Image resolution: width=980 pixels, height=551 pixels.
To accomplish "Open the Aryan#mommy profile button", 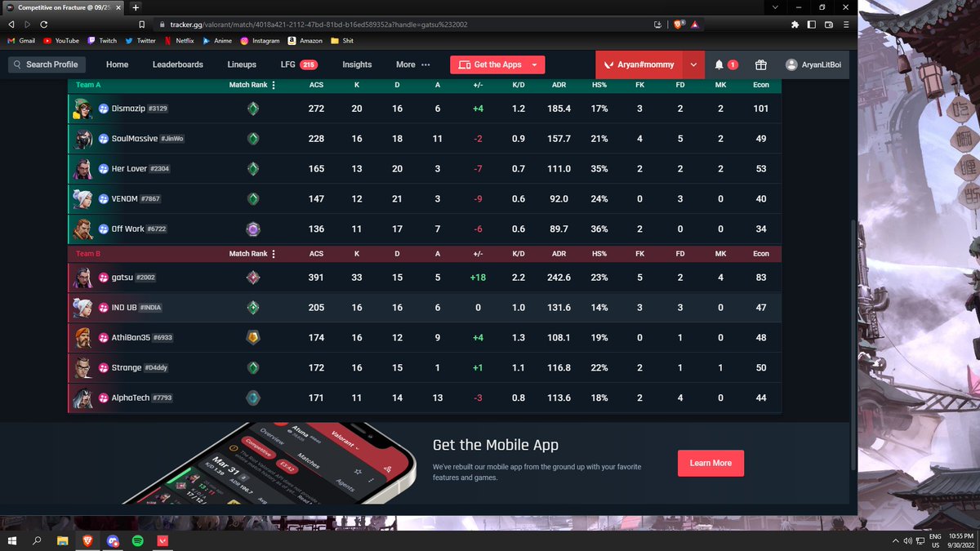I will (x=638, y=64).
